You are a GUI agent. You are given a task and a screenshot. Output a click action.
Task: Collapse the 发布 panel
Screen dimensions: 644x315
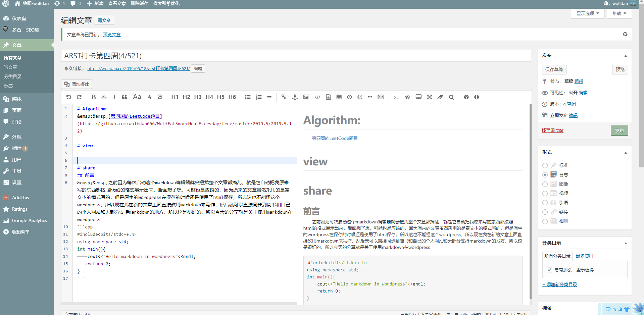[x=626, y=56]
